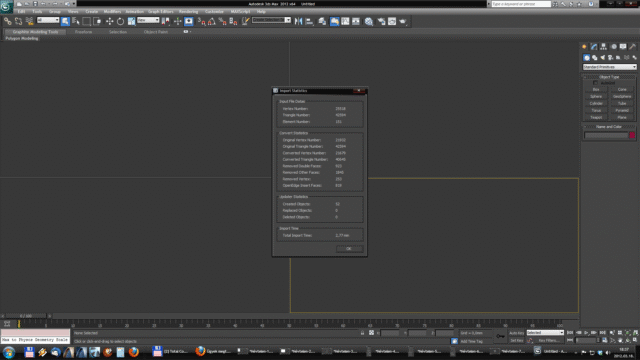Toggle Percent Snap
The width and height of the screenshot is (640, 360).
(222, 21)
